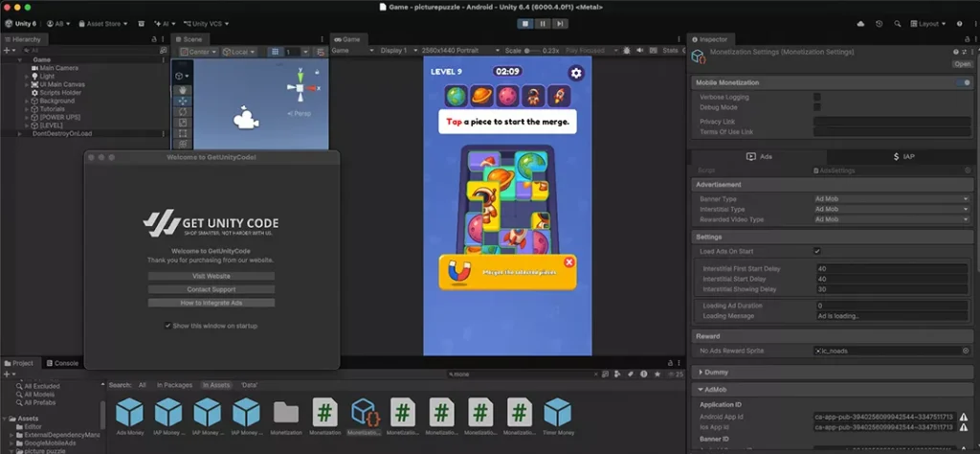This screenshot has height=454, width=980.
Task: Click the Visit Website button
Action: 212,276
